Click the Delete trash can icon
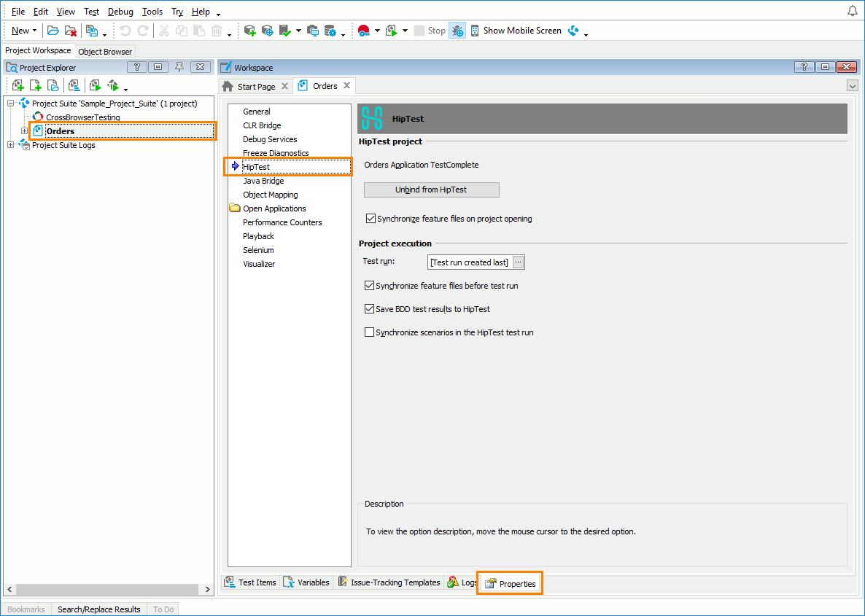This screenshot has width=865, height=616. click(217, 31)
